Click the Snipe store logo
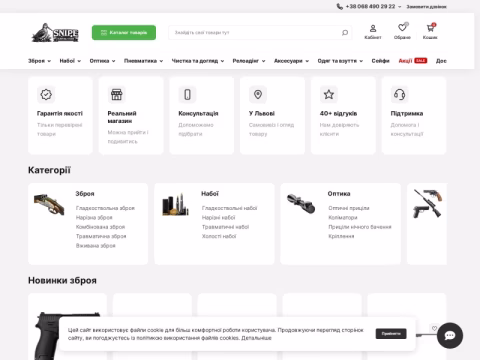 tap(55, 33)
